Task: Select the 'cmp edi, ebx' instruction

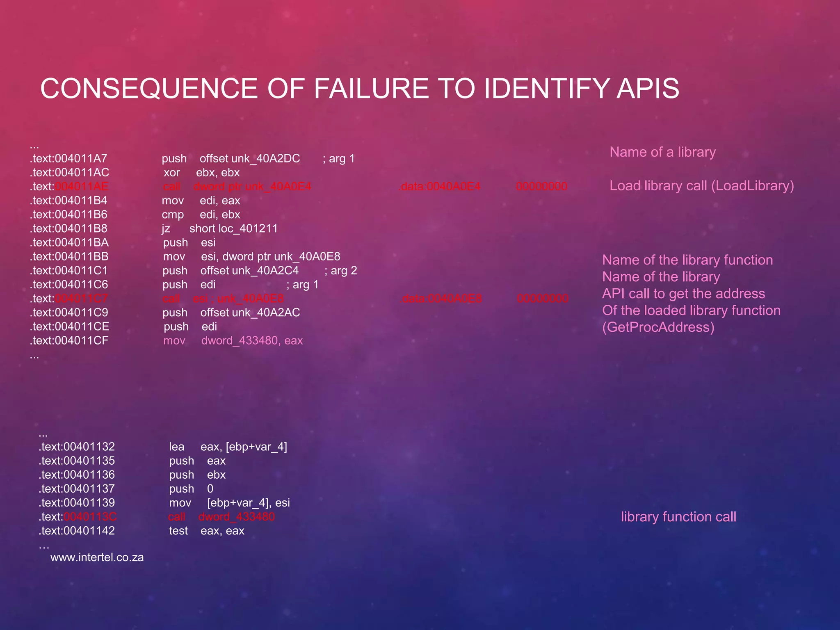Action: (201, 215)
